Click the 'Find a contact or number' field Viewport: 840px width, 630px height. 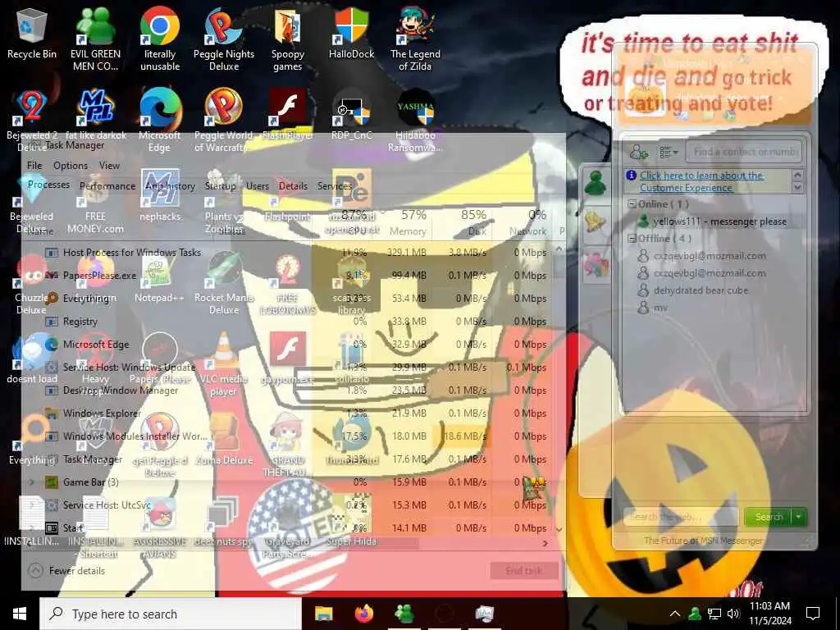(x=744, y=152)
